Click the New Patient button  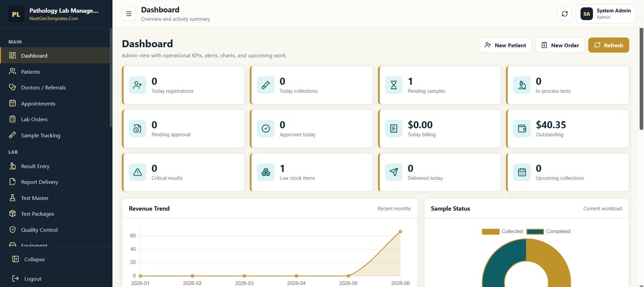click(505, 45)
